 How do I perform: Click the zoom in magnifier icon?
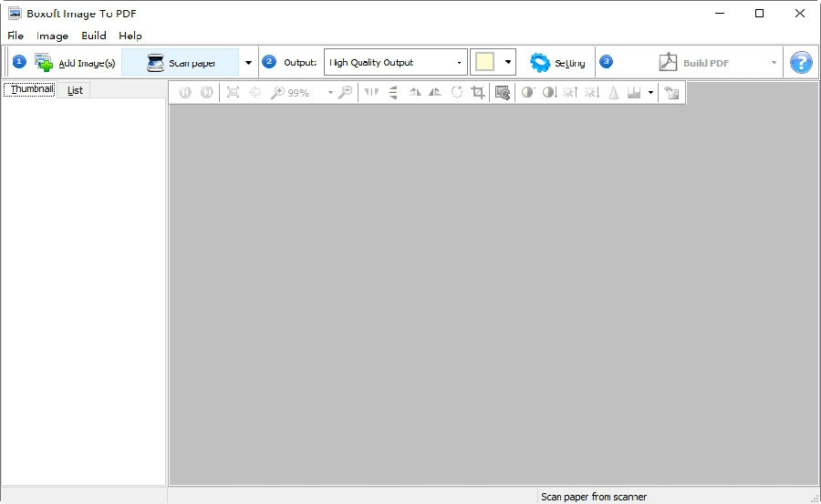[277, 92]
